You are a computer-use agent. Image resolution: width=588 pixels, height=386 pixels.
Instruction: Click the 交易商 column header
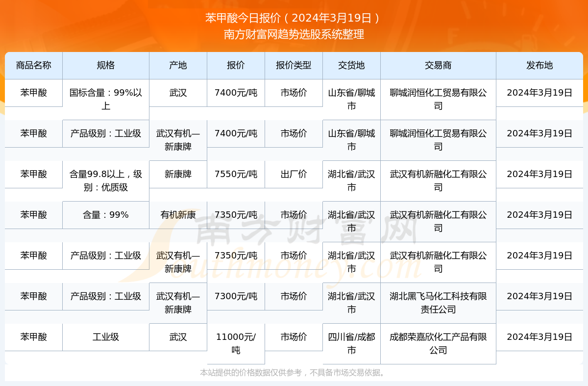[439, 65]
